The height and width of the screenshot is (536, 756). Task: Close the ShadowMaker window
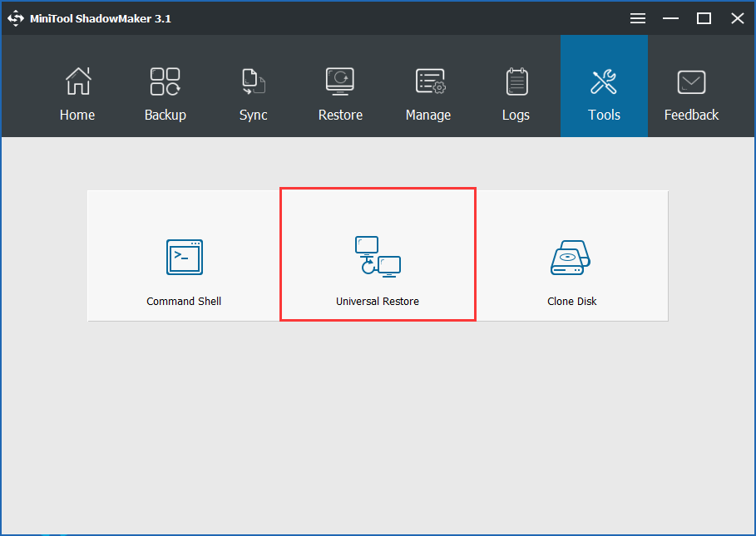pos(737,18)
